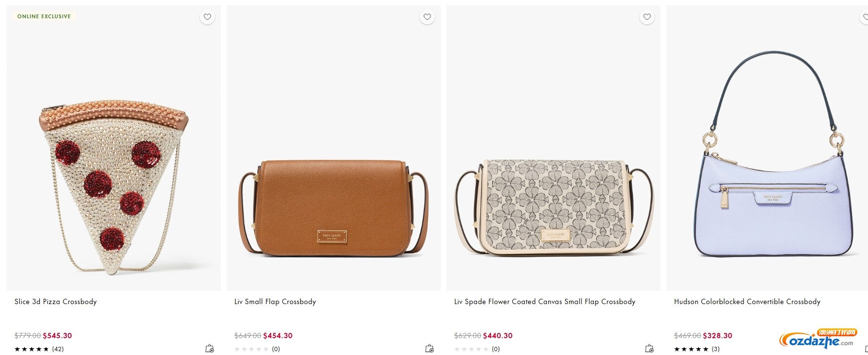Click the Online Exclusive badge
Viewport: 868px width, 355px height.
coord(44,16)
